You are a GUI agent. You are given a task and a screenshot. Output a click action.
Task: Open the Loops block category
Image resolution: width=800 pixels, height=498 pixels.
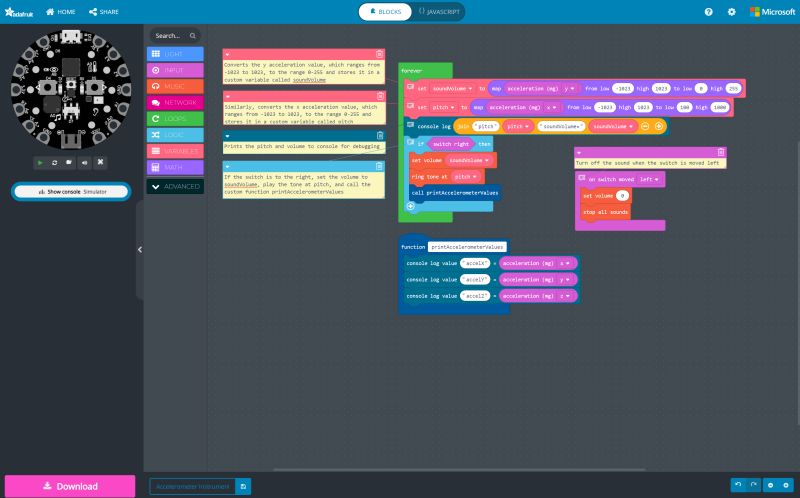[175, 118]
